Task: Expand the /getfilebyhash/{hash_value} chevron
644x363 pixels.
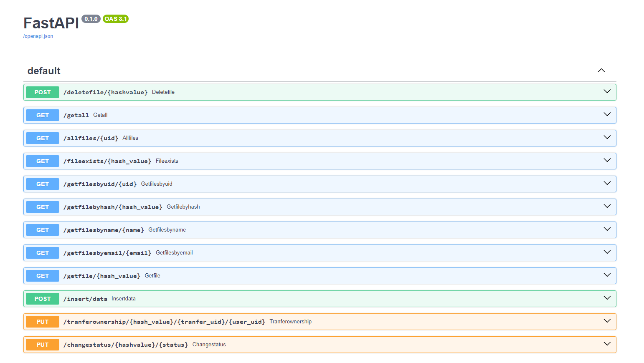Action: tap(607, 206)
